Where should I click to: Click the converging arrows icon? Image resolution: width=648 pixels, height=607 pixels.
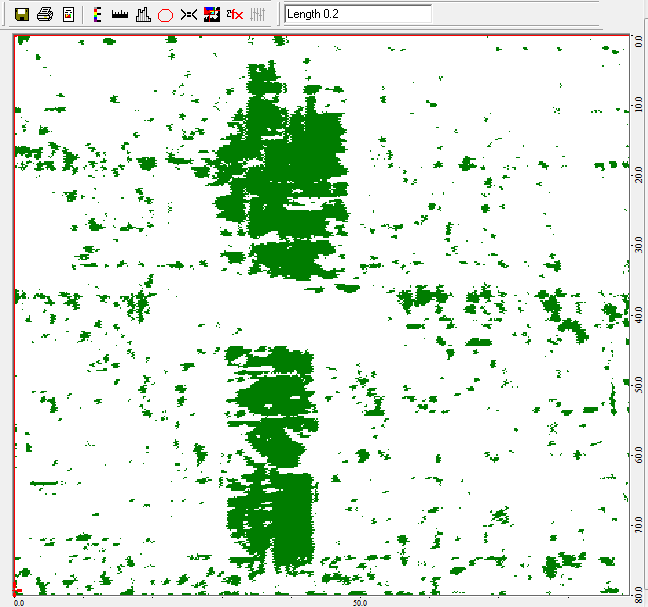189,14
